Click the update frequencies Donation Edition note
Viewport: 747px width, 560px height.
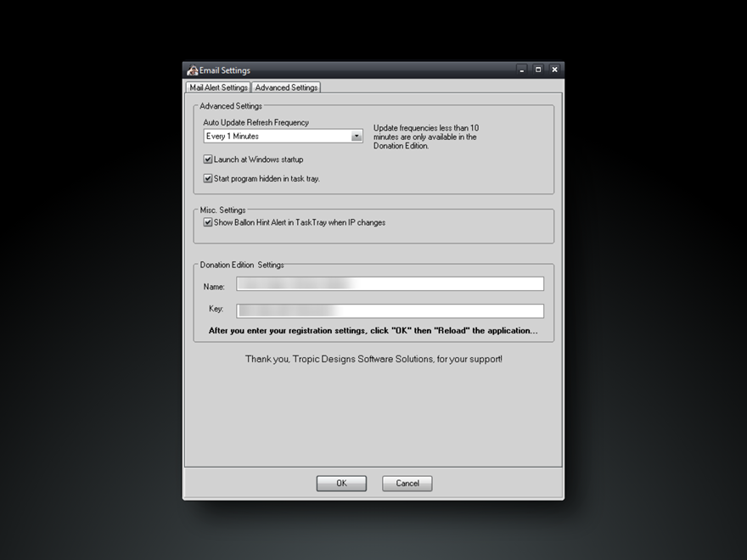(x=425, y=137)
